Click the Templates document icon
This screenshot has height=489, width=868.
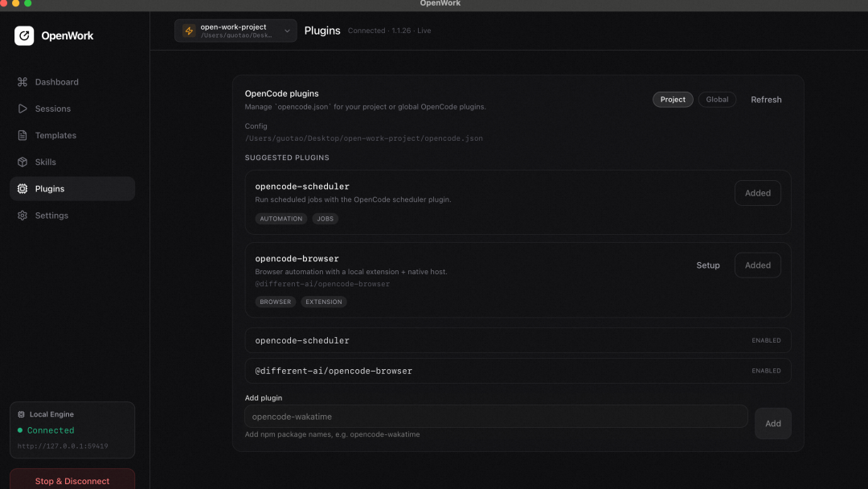click(x=23, y=135)
